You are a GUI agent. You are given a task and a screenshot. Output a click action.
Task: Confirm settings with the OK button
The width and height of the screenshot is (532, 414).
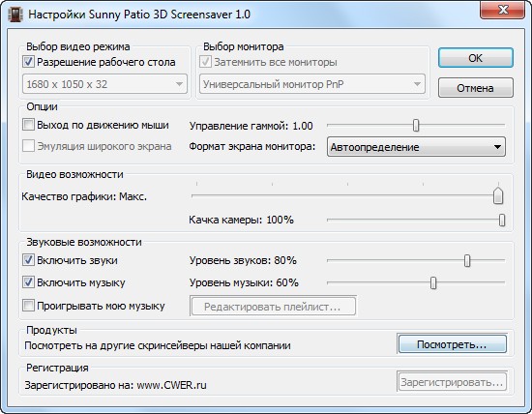(x=475, y=58)
